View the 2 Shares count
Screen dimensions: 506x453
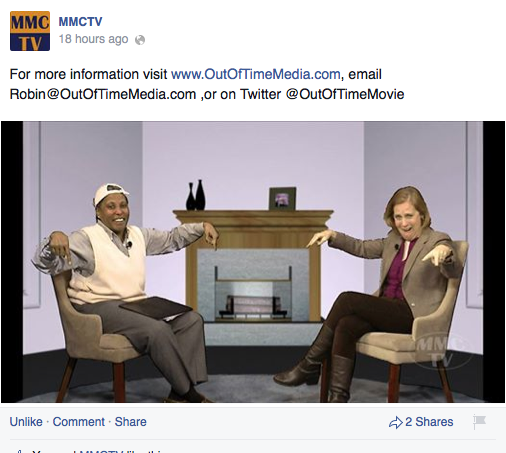[429, 422]
